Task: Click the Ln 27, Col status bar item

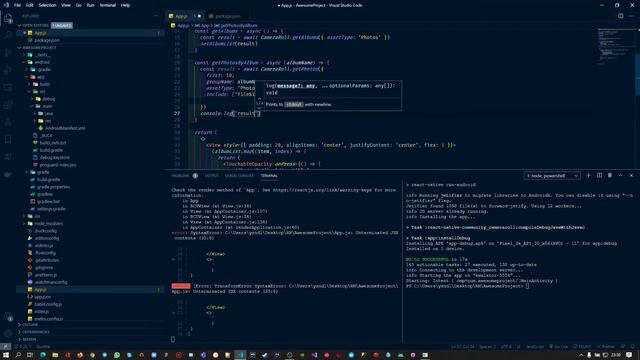Action: (x=462, y=347)
